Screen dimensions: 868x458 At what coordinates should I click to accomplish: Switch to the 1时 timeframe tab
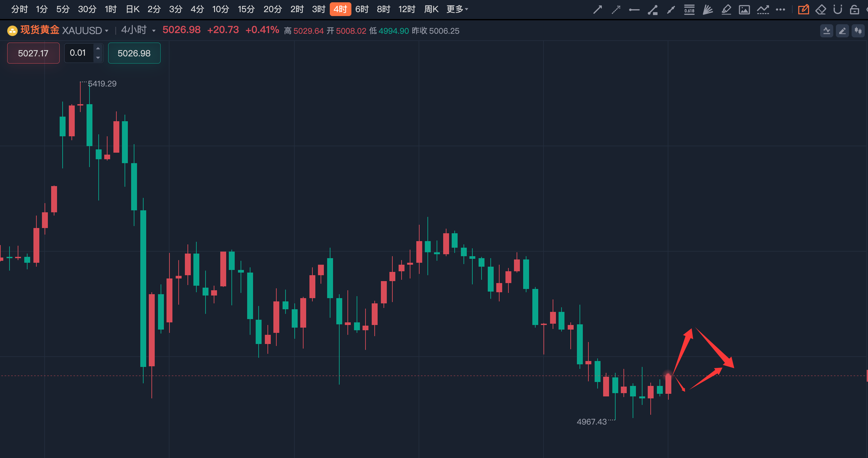click(110, 9)
